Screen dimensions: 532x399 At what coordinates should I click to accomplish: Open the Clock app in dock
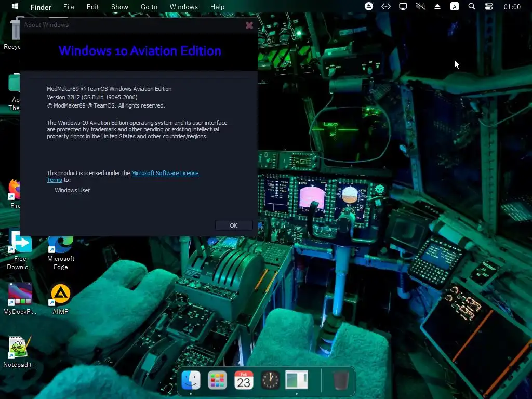(x=270, y=380)
